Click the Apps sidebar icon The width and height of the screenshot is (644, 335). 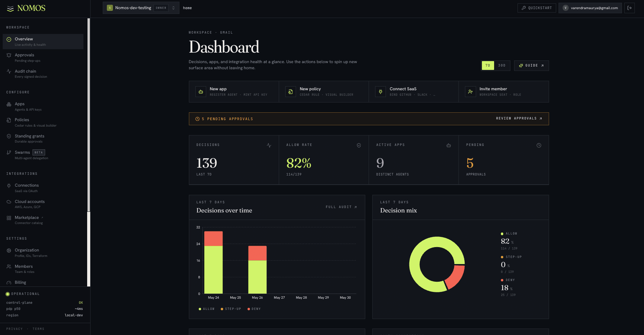[x=9, y=104]
